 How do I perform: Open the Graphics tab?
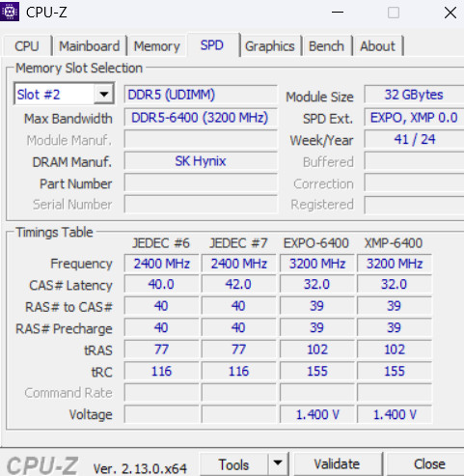click(270, 46)
